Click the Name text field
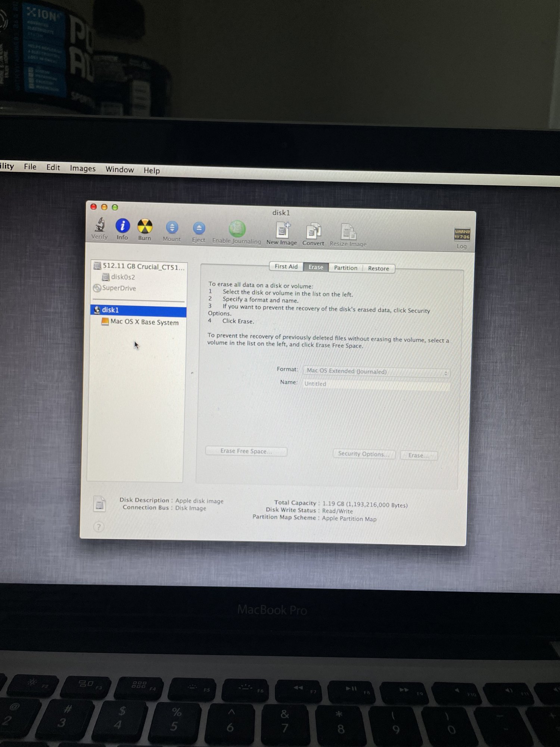The image size is (560, 747). pos(376,384)
